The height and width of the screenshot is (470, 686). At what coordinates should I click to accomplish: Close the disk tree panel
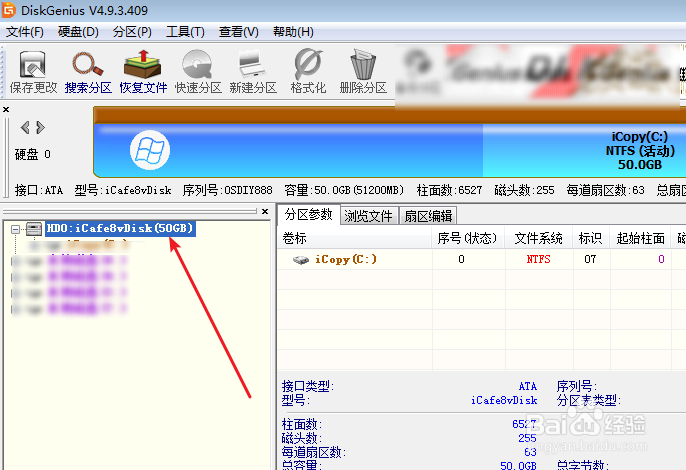pos(265,211)
